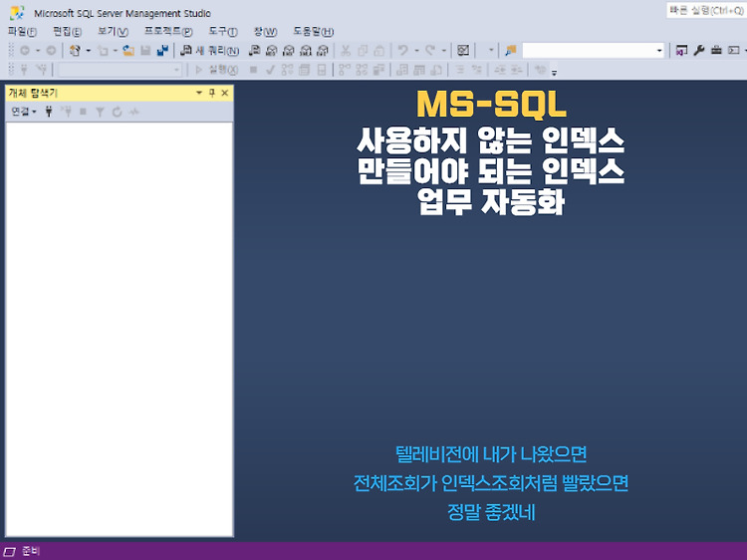747x560 pixels.
Task: Open the Activity Monitor icon
Action: click(463, 50)
